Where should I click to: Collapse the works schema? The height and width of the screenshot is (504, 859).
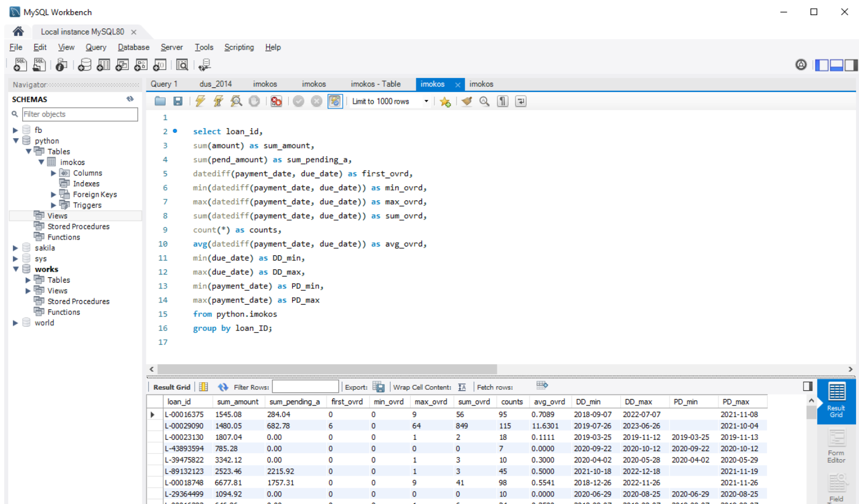click(16, 269)
